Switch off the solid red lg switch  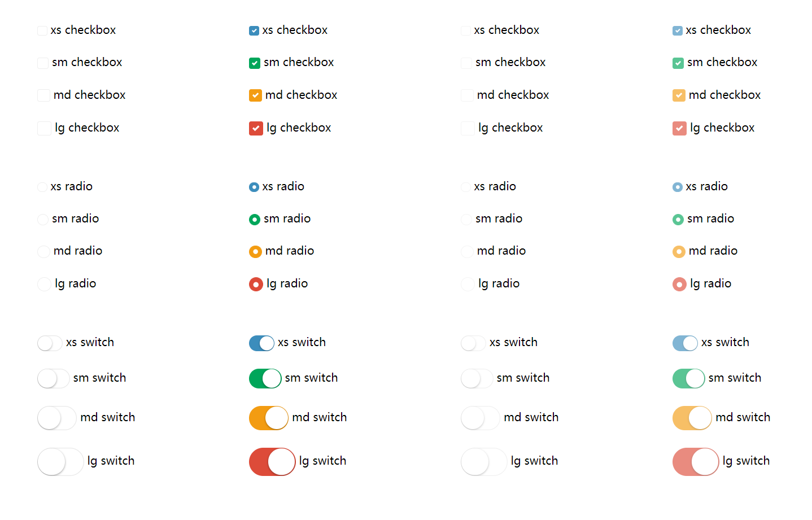pyautogui.click(x=272, y=462)
